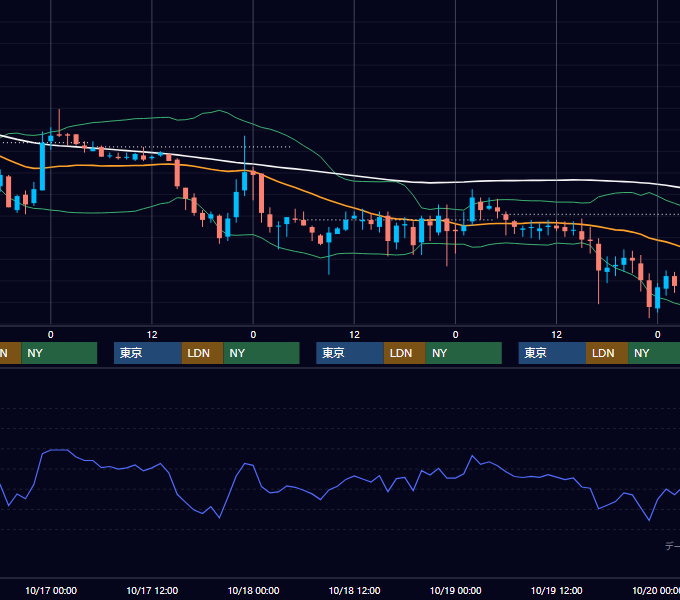Click the NY session block spanning 10/20 00:00
The height and width of the screenshot is (600, 680).
pyautogui.click(x=654, y=353)
